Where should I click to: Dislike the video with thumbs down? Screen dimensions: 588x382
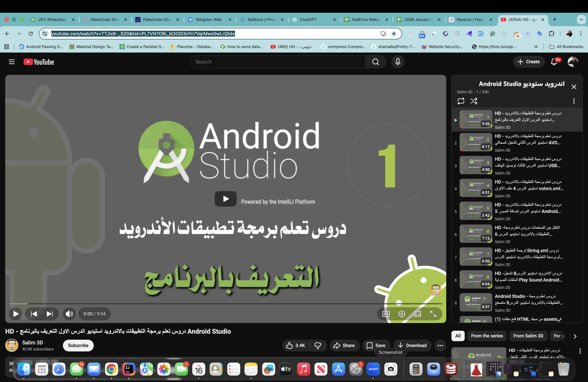point(318,345)
